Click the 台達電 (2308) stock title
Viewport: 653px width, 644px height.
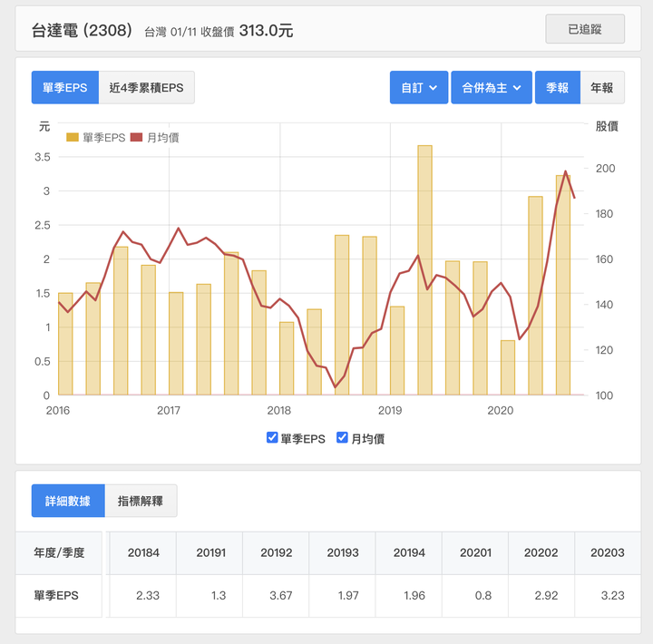(x=82, y=31)
